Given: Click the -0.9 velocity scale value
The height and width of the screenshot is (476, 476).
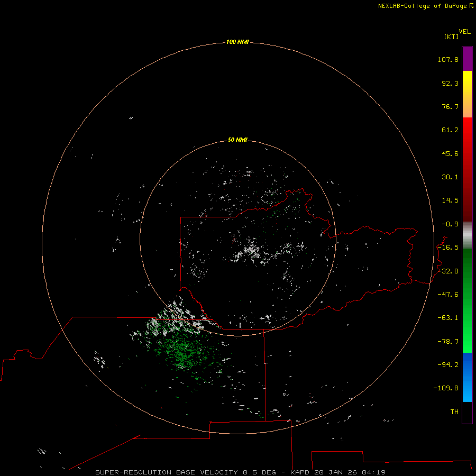Looking at the screenshot, I should click(x=450, y=224).
